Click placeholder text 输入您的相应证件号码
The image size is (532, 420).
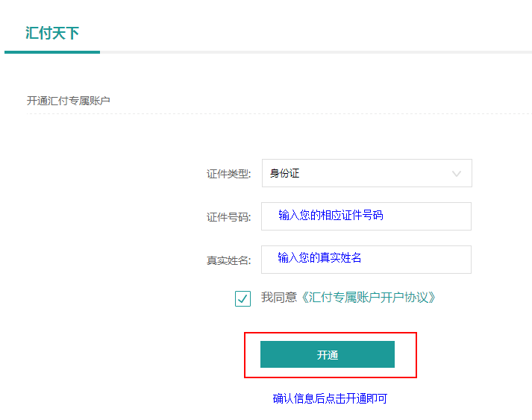pyautogui.click(x=331, y=215)
